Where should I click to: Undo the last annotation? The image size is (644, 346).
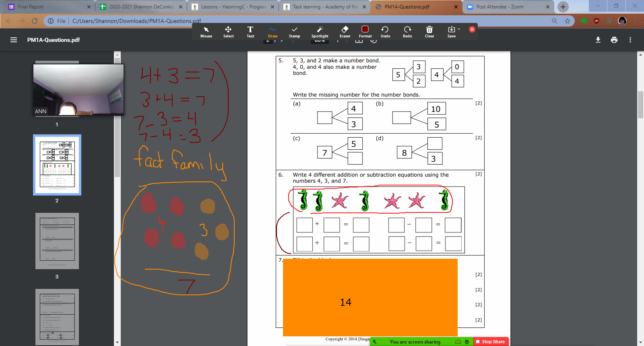point(385,32)
